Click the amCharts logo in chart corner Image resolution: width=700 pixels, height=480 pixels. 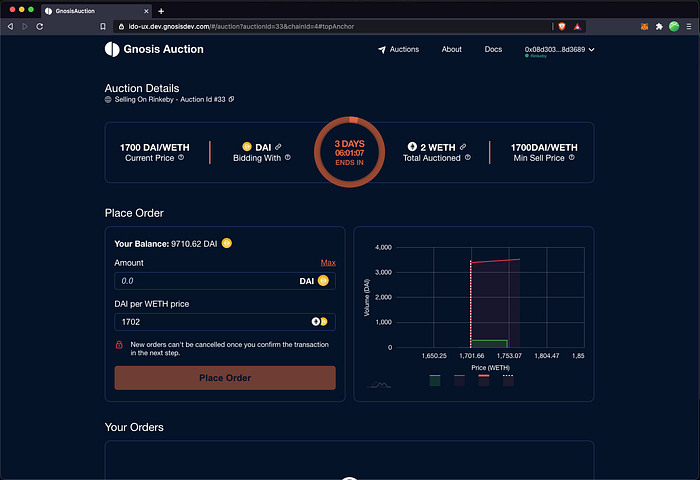coord(379,384)
